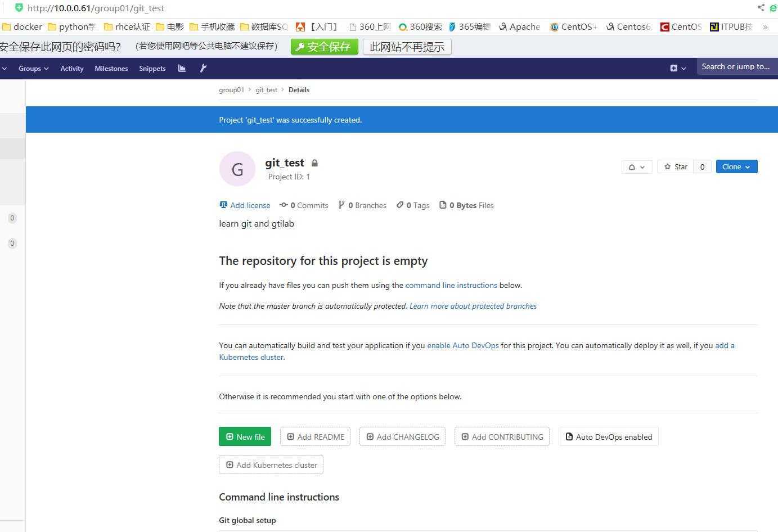This screenshot has width=778, height=532.
Task: Follow the command line instructions link
Action: click(x=451, y=285)
